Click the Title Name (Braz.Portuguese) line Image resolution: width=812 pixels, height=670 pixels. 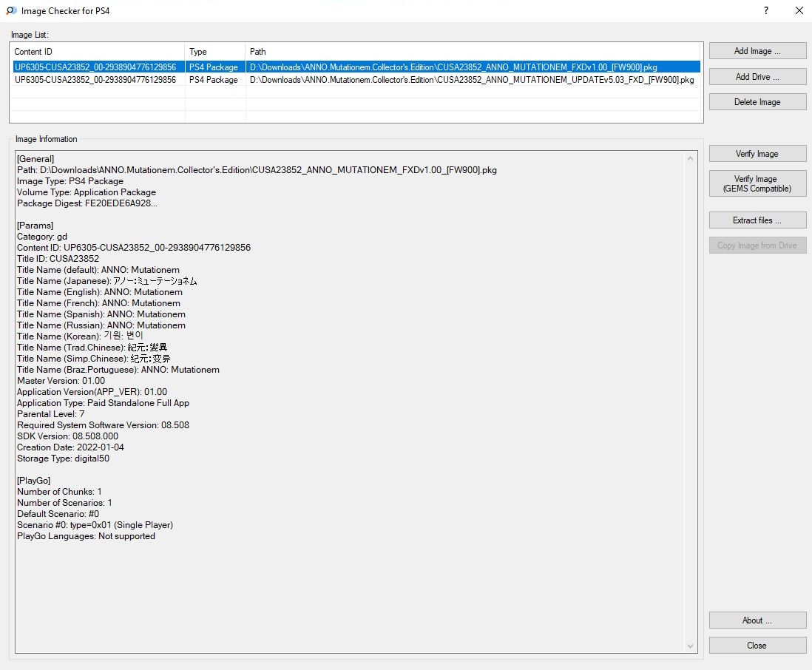click(118, 370)
